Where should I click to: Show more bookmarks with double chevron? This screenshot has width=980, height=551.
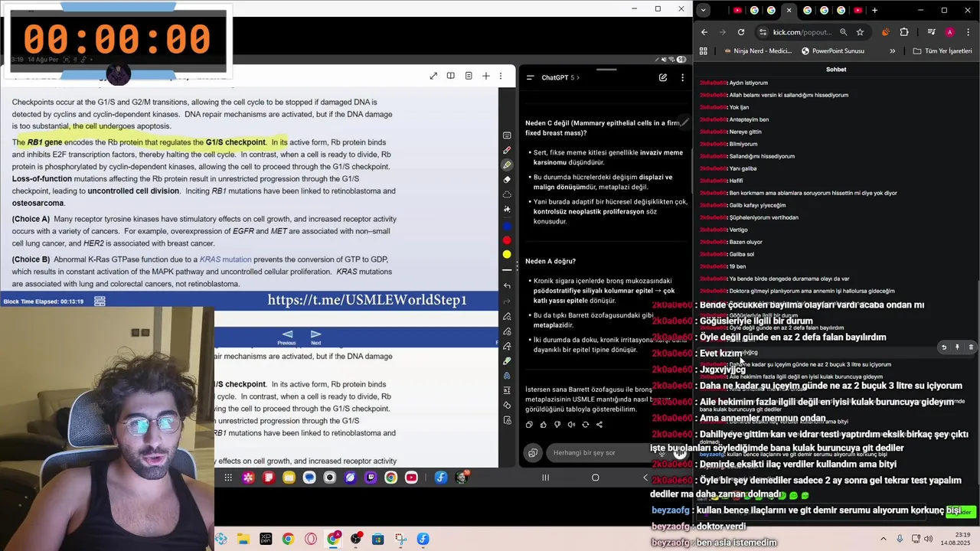[892, 51]
